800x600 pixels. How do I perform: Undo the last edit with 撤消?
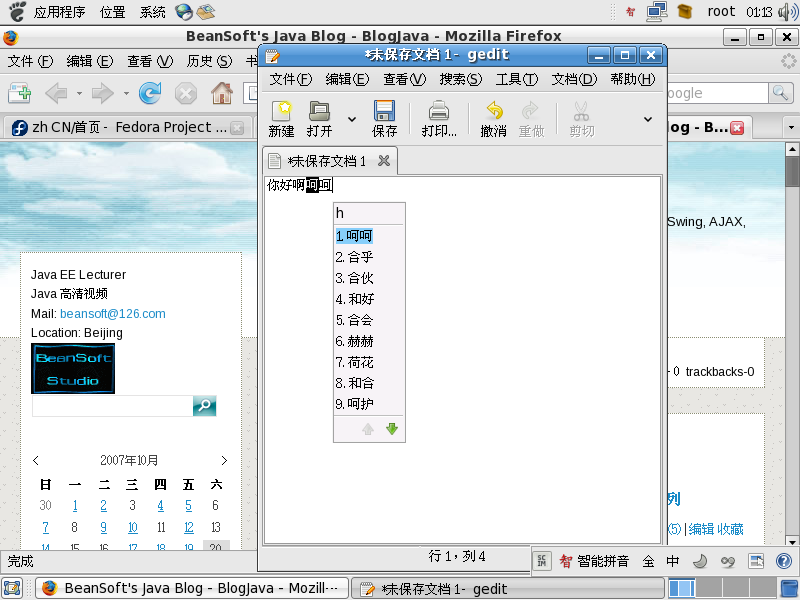(x=493, y=119)
